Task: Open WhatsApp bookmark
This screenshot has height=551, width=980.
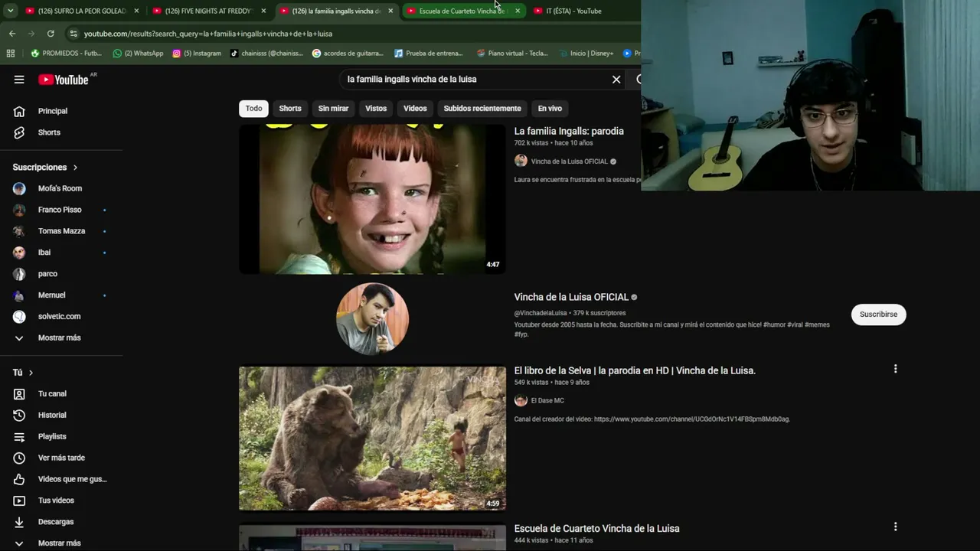Action: [x=138, y=54]
